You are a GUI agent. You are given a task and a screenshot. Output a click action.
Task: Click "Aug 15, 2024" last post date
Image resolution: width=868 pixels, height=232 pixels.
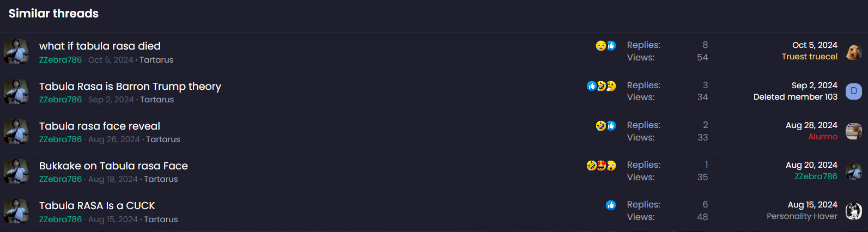point(812,205)
